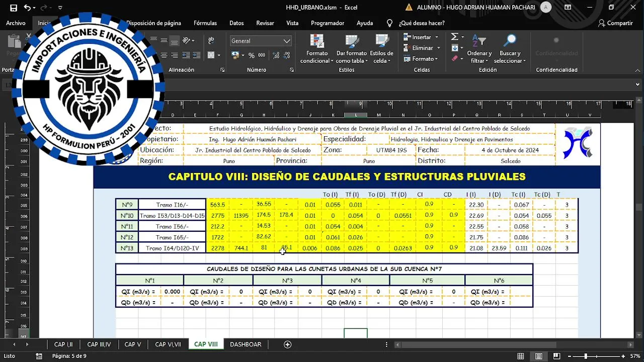Click the macro recording status bar icon
Screen dimensions: 644x362
tap(39, 356)
